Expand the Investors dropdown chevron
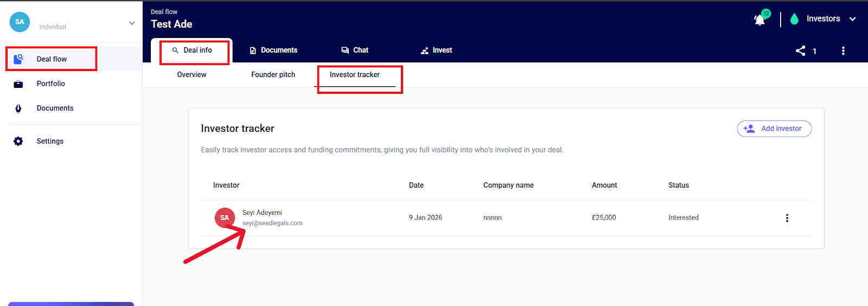This screenshot has height=306, width=868. [852, 19]
